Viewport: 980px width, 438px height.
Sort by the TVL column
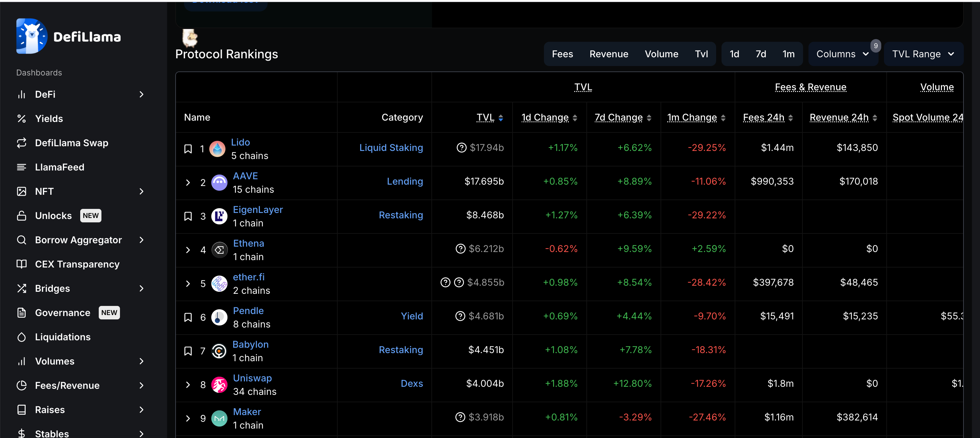(x=490, y=118)
